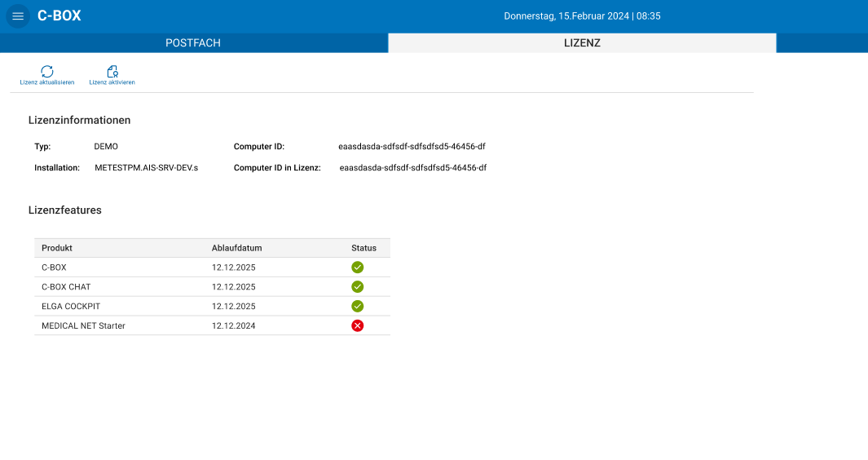Select the ELGA COCKPIT product name
The height and width of the screenshot is (460, 868).
[x=71, y=306]
